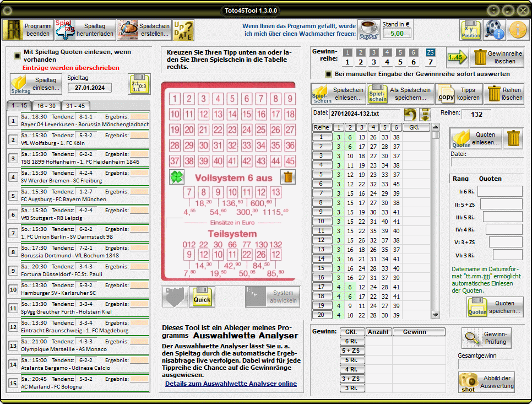This screenshot has width=532, height=404.
Task: Click the Reihe column header
Action: 321,127
